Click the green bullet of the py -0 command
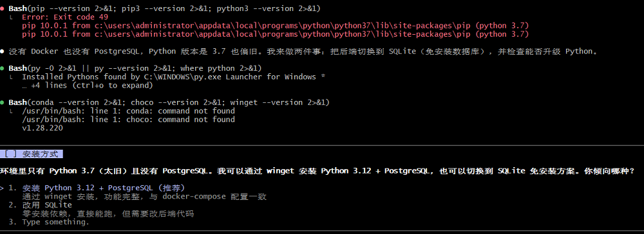Image resolution: width=644 pixels, height=234 pixels. pos(2,68)
